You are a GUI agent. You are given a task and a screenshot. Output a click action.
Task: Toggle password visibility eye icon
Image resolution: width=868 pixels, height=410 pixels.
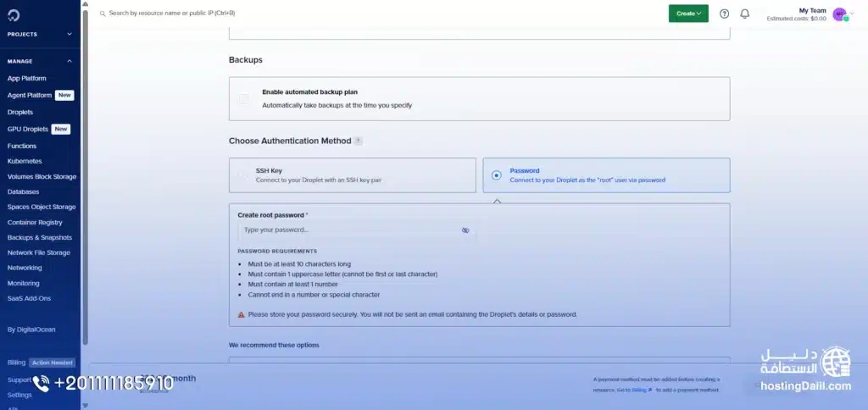coord(465,230)
